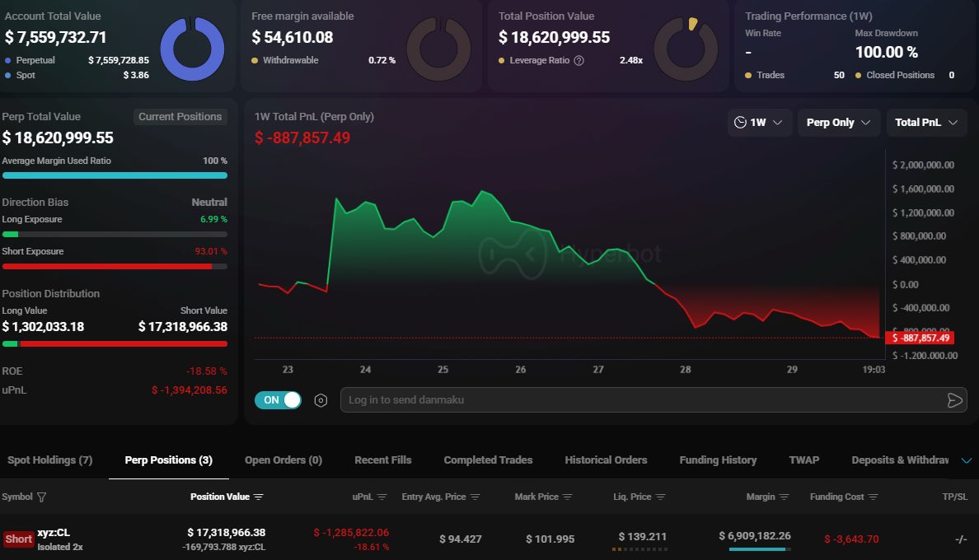Click the Current Positions button
Screen dimensions: 979x560
(x=180, y=117)
